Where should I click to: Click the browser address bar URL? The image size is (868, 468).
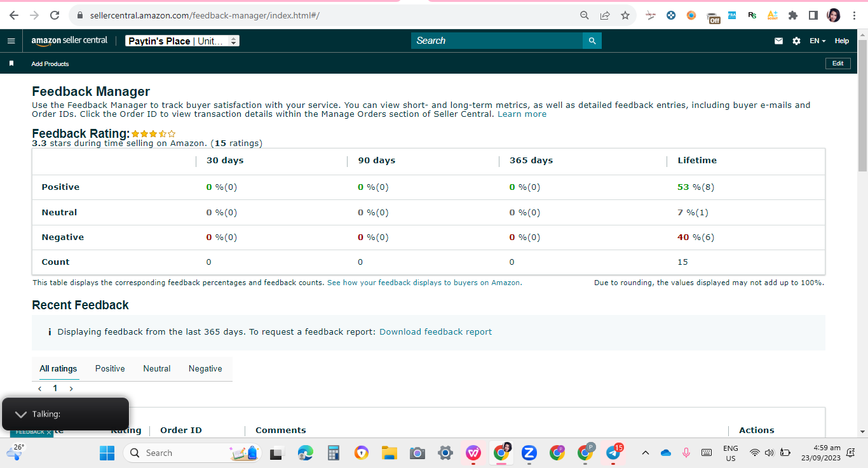(205, 15)
